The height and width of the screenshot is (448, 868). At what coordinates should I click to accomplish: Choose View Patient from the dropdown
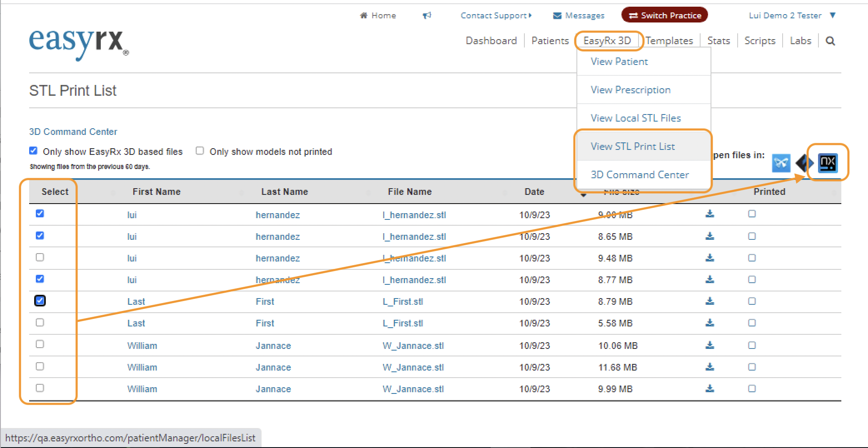(644, 62)
